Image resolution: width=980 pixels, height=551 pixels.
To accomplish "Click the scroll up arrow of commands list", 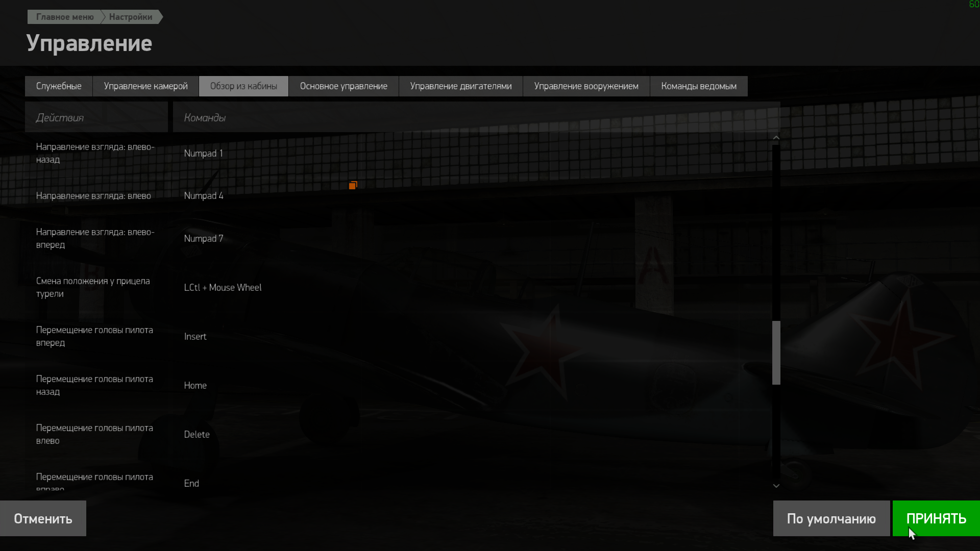I will [776, 138].
